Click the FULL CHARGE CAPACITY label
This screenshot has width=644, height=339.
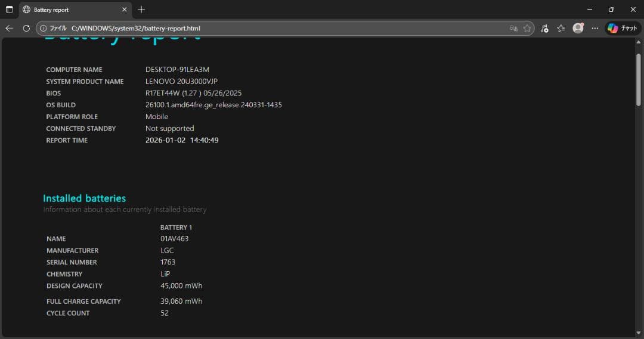click(x=84, y=301)
